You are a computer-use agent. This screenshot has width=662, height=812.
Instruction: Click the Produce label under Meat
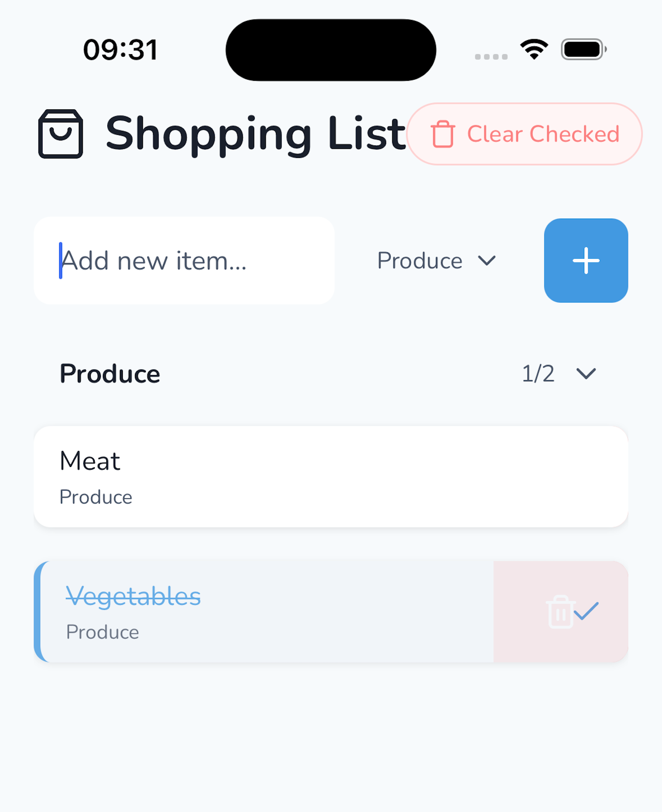pos(96,497)
